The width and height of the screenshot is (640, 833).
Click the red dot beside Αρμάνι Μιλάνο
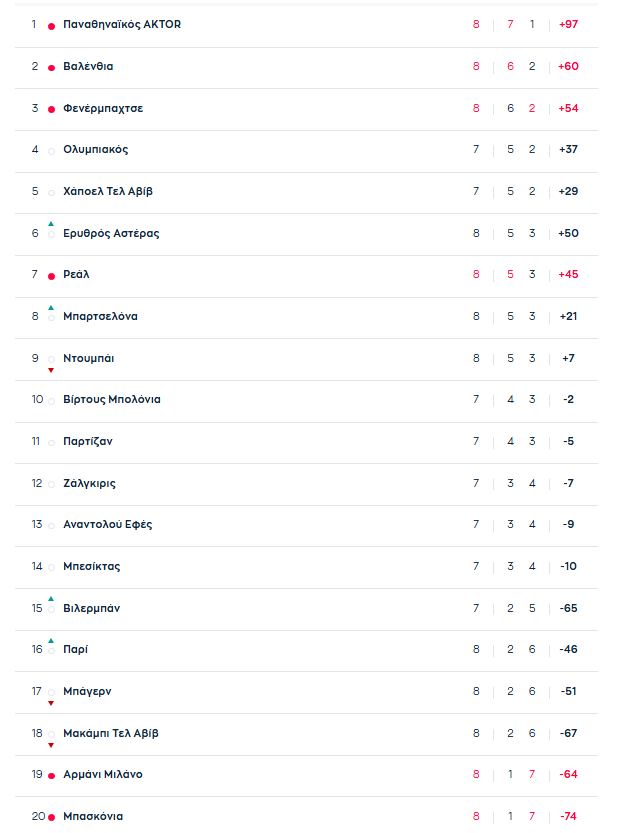coord(52,776)
